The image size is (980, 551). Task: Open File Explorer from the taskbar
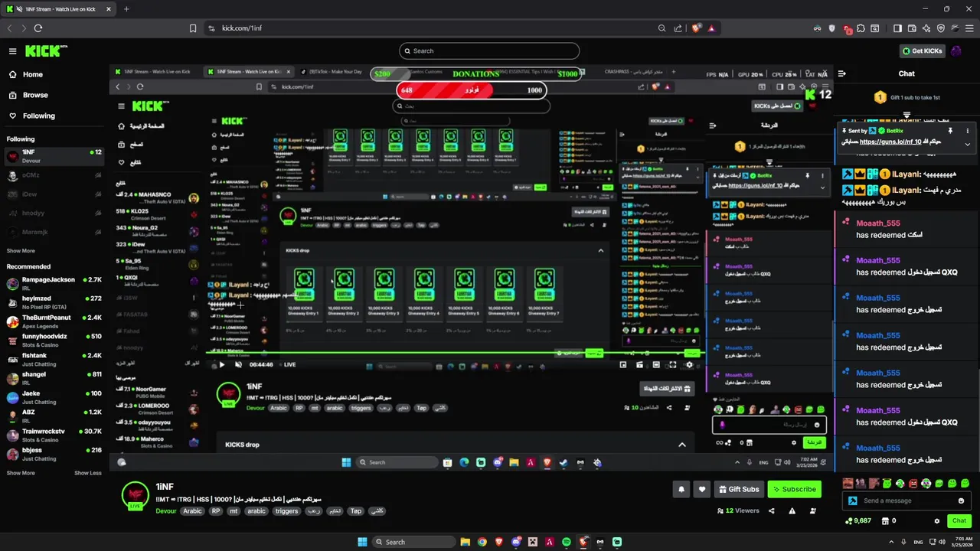tap(465, 542)
